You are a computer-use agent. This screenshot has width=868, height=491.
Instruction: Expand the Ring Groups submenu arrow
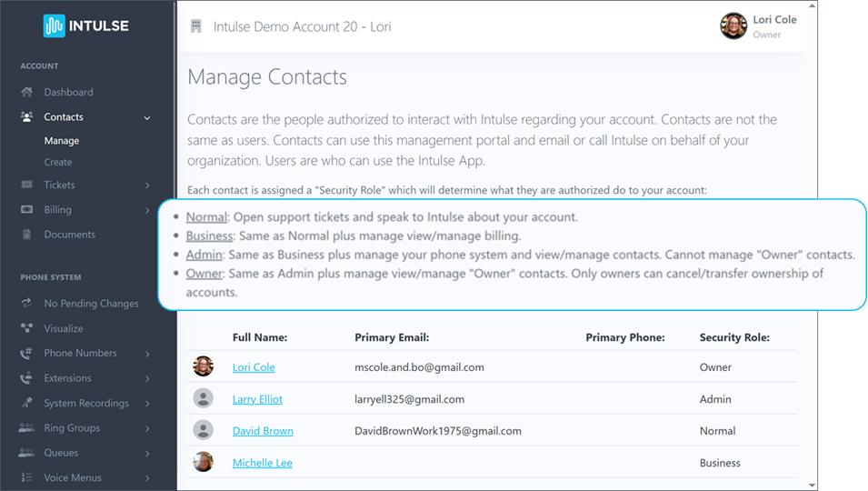click(147, 428)
